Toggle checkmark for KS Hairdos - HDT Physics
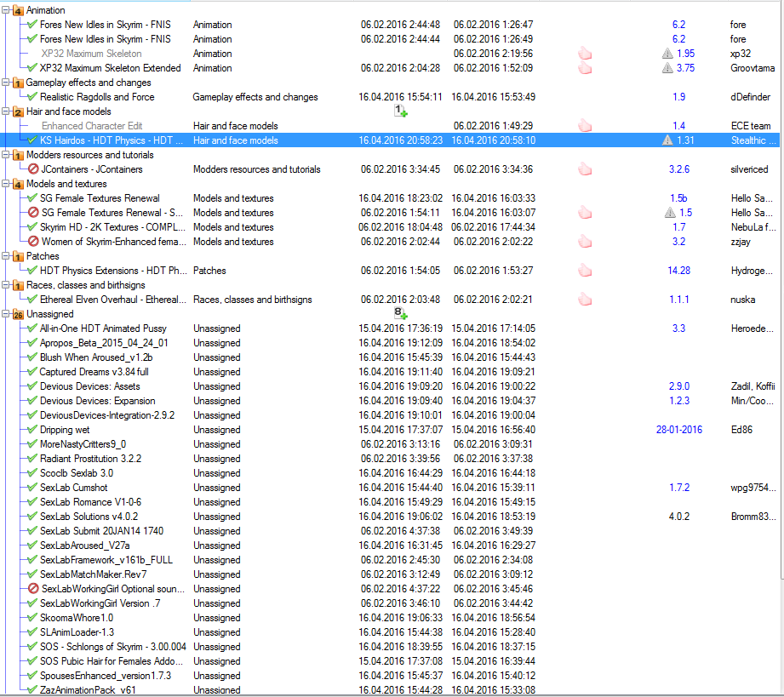The image size is (784, 697). click(32, 140)
